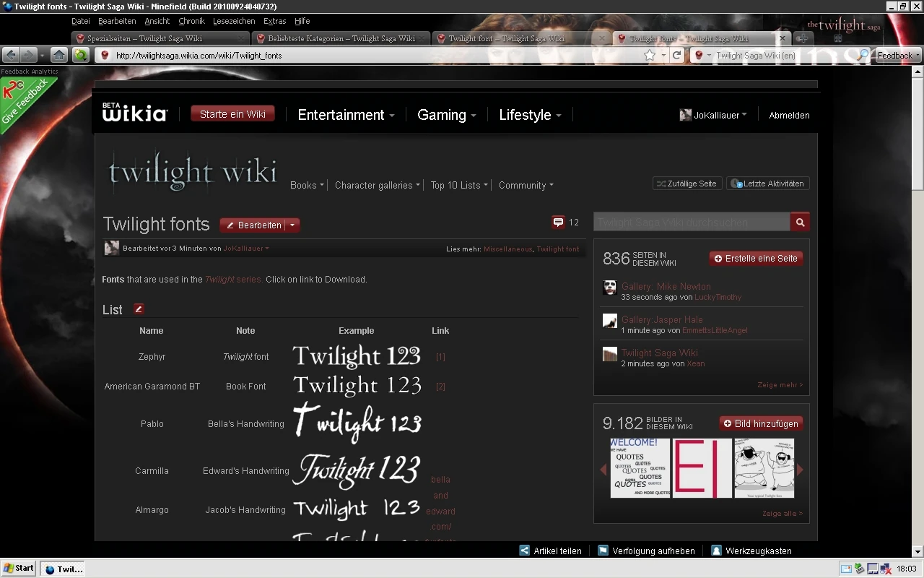Open Bearbeiten menu in menu bar

117,21
